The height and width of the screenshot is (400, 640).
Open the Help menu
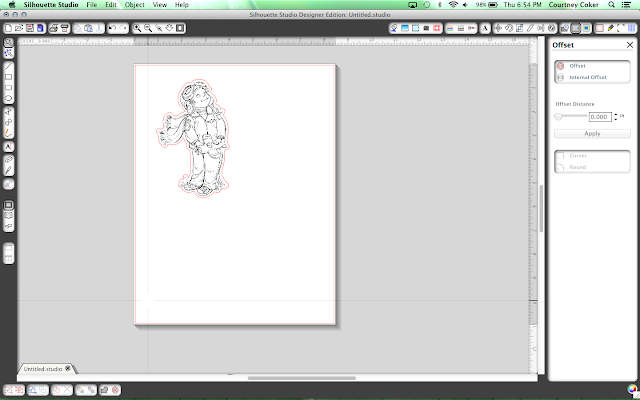182,5
